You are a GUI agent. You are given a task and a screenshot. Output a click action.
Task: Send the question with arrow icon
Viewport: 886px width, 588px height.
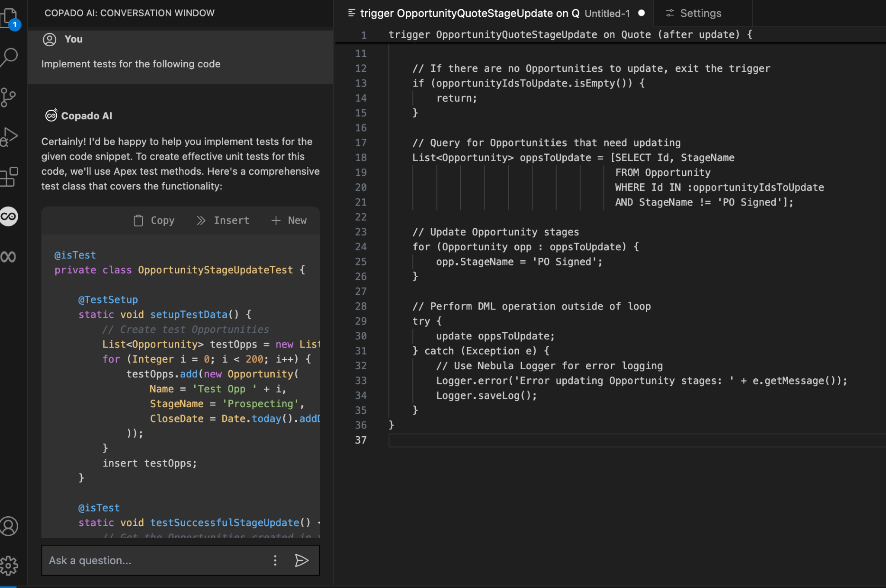click(302, 560)
